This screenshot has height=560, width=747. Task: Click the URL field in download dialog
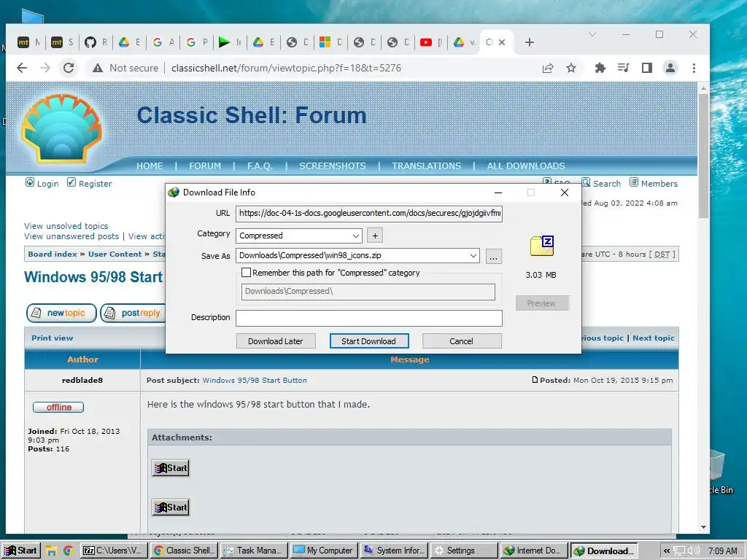point(368,214)
